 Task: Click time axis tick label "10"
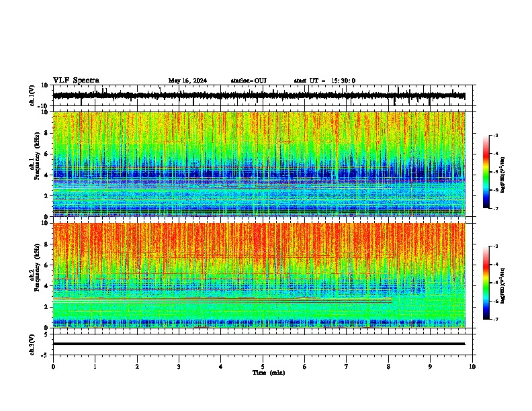pos(472,367)
